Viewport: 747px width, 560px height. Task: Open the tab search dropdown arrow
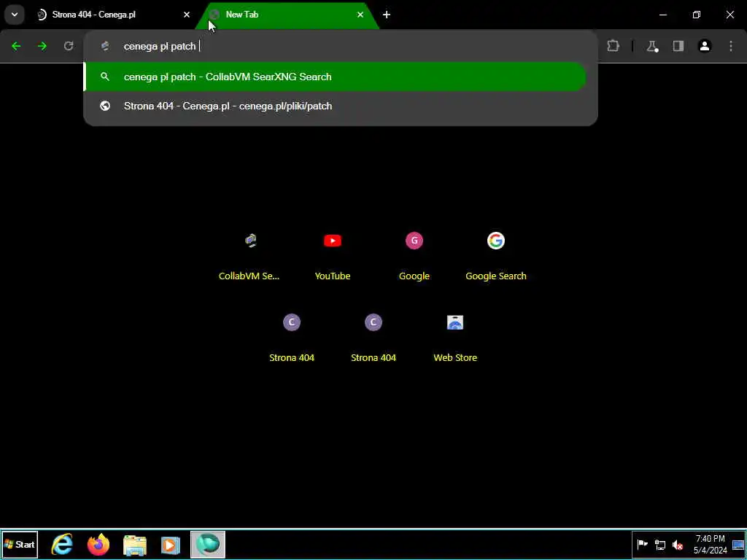(x=15, y=15)
